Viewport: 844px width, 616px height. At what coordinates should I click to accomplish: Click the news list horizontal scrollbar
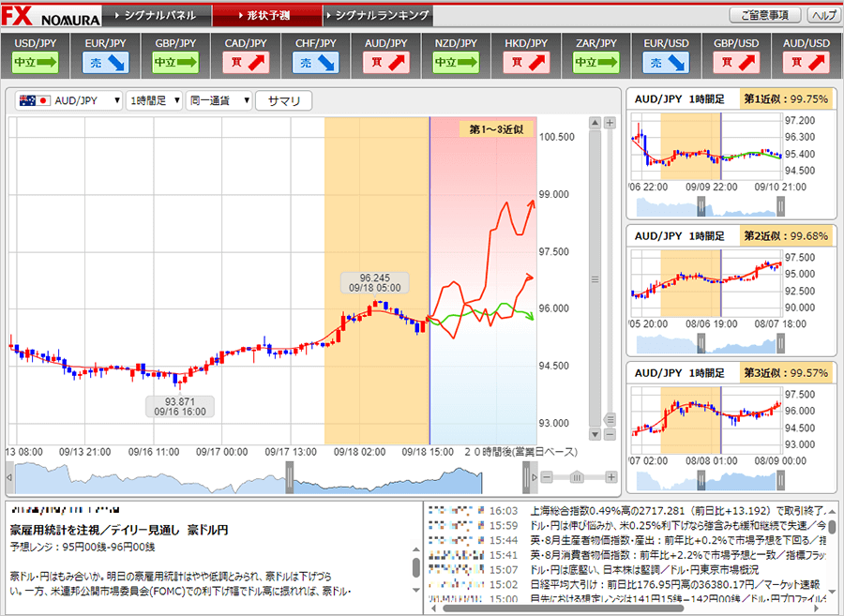tap(563, 608)
